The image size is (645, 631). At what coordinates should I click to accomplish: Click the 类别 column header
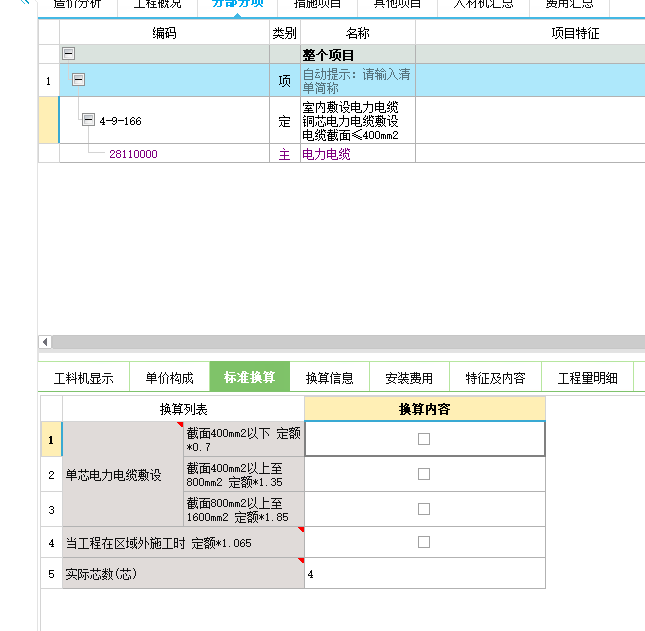[x=285, y=32]
